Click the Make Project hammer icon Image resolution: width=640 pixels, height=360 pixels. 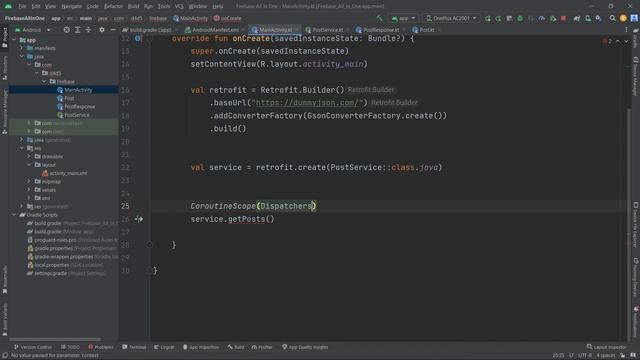pyautogui.click(x=380, y=18)
